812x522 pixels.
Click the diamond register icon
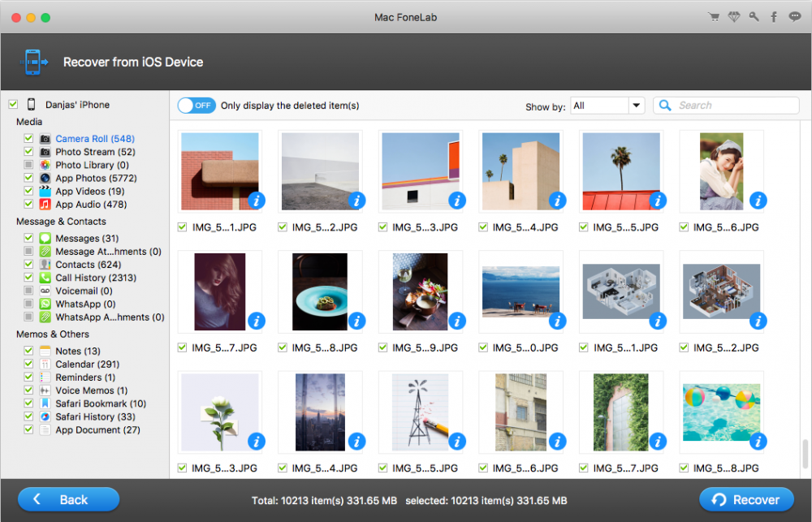click(x=734, y=17)
